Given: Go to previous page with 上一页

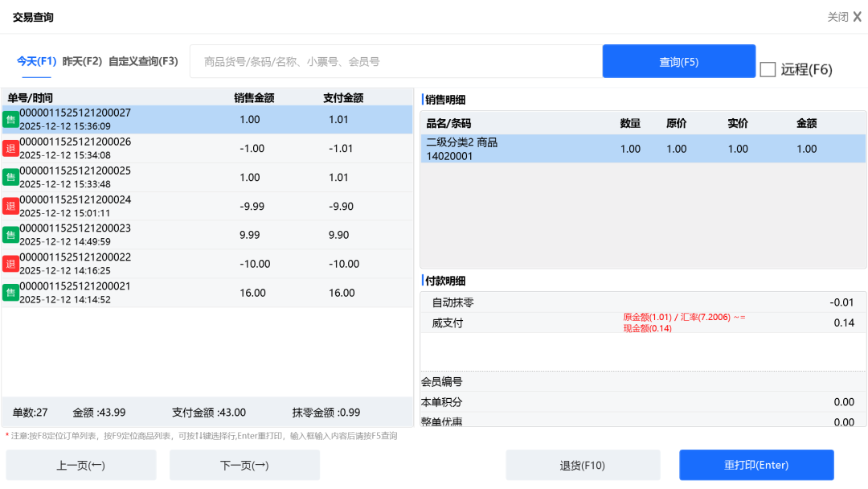Looking at the screenshot, I should click(80, 465).
